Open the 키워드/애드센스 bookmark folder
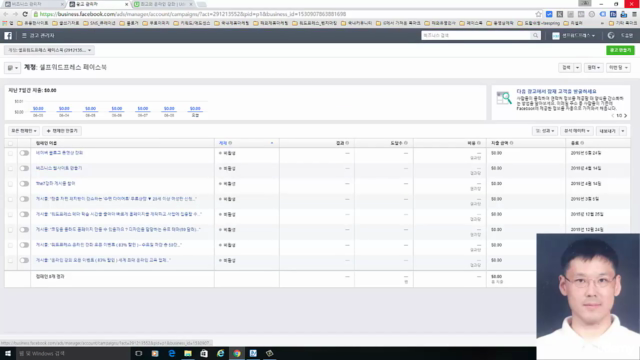The width and height of the screenshot is (640, 360). (192, 23)
